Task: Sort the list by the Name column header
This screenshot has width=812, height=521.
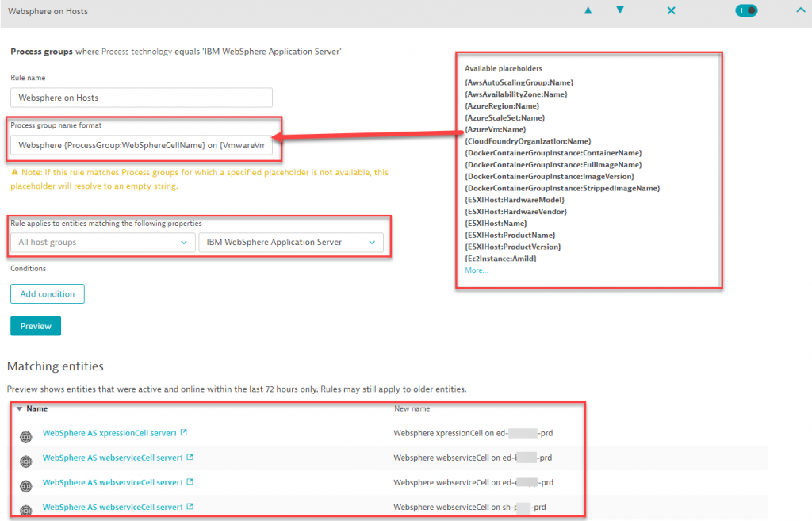Action: click(36, 409)
